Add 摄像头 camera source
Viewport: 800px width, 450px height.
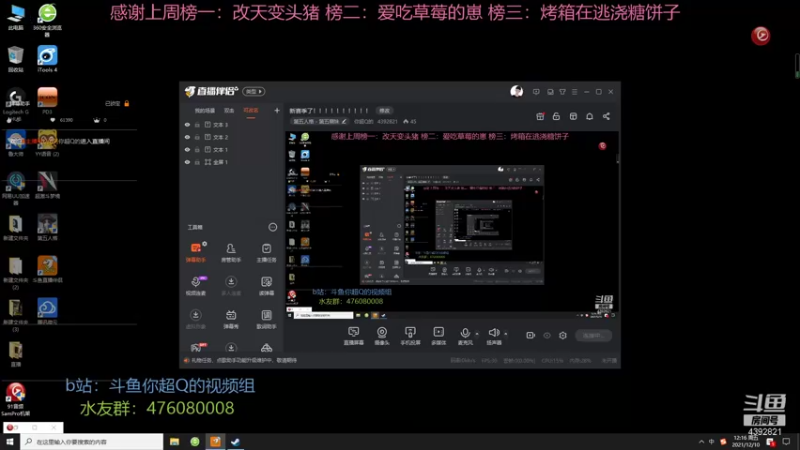pos(382,336)
